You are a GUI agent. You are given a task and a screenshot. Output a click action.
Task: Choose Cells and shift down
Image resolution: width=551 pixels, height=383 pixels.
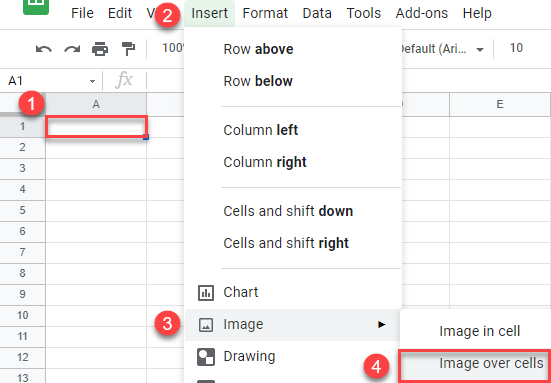(x=292, y=211)
